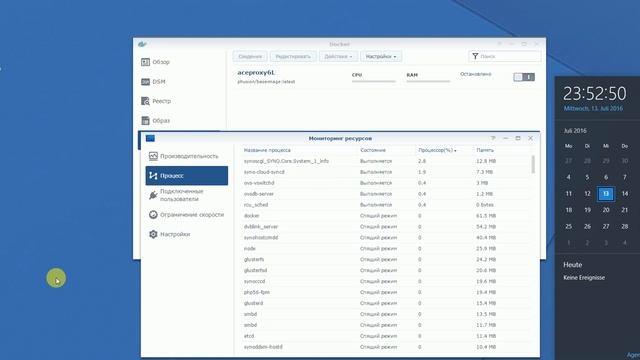This screenshot has width=640, height=360.
Task: Select day 5 in the calendar
Action: tap(587, 178)
